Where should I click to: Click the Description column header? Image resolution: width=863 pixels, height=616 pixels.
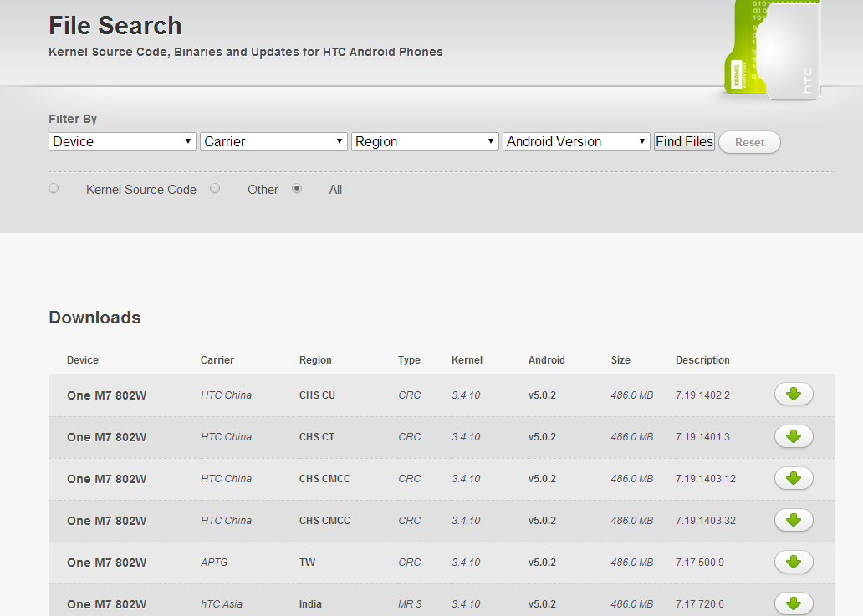point(702,359)
